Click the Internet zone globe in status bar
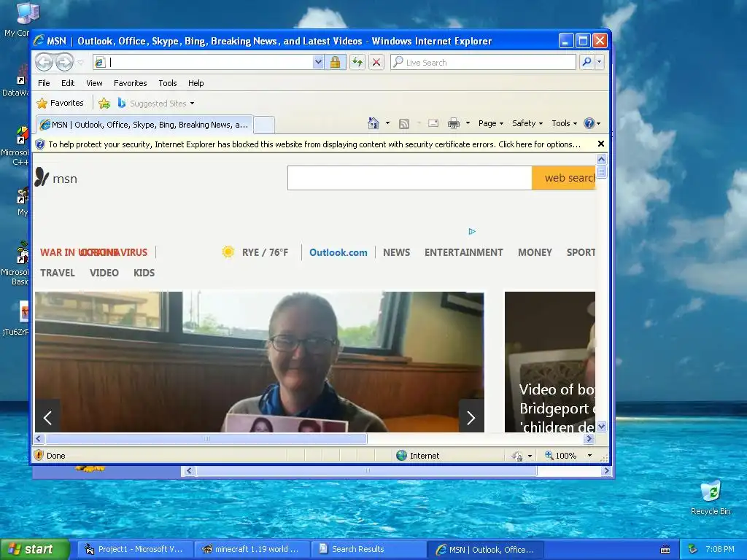 (x=402, y=456)
